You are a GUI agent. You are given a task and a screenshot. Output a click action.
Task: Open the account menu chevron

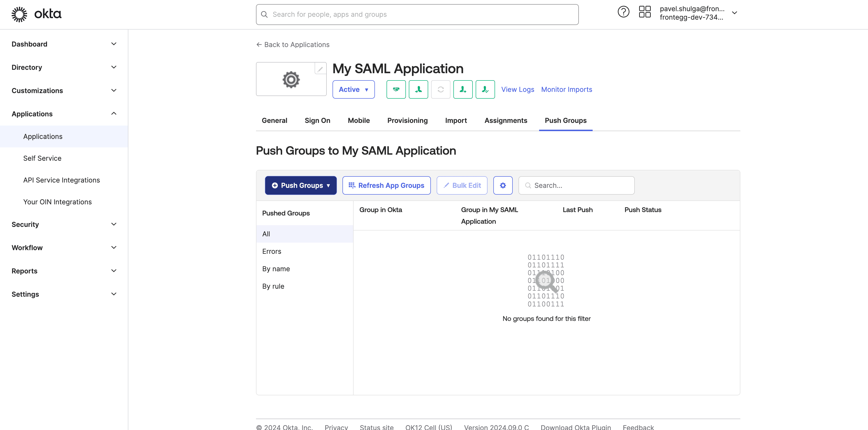point(735,13)
